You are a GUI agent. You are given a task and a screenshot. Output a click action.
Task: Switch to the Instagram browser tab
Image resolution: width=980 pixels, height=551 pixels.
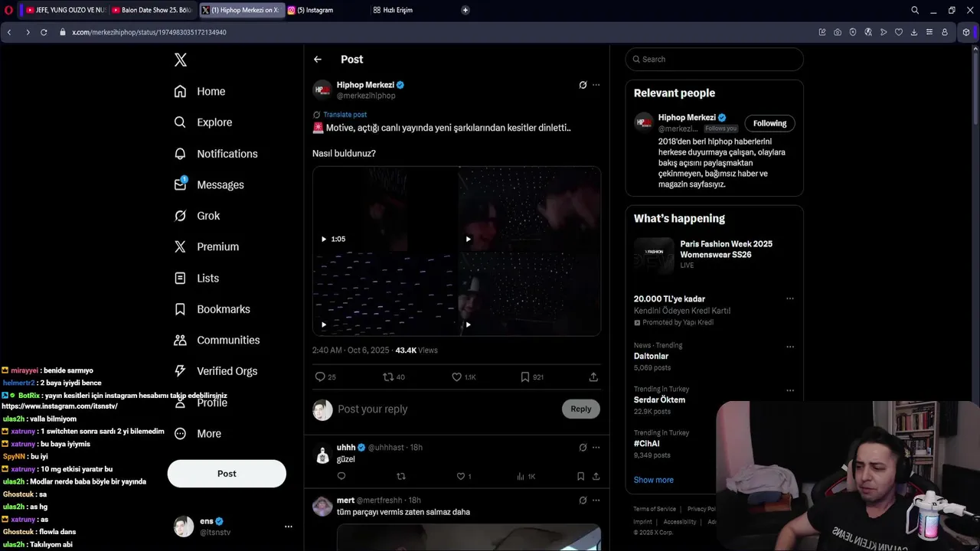coord(326,10)
